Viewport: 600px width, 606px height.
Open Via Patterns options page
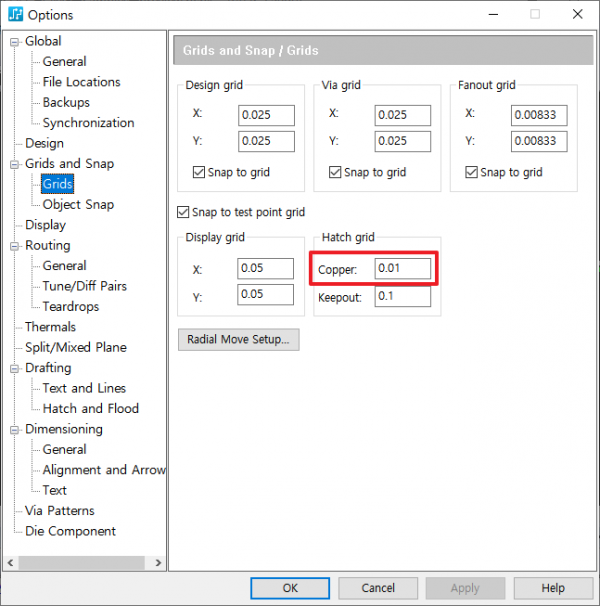click(60, 511)
